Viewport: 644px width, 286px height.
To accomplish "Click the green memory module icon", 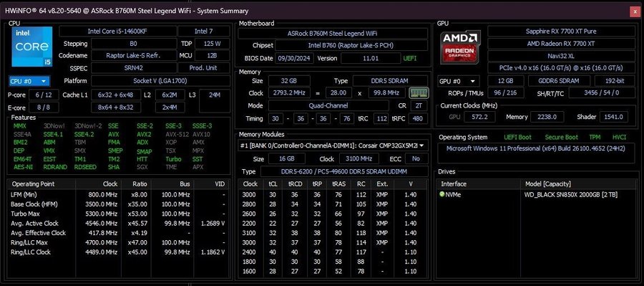I will point(419,93).
